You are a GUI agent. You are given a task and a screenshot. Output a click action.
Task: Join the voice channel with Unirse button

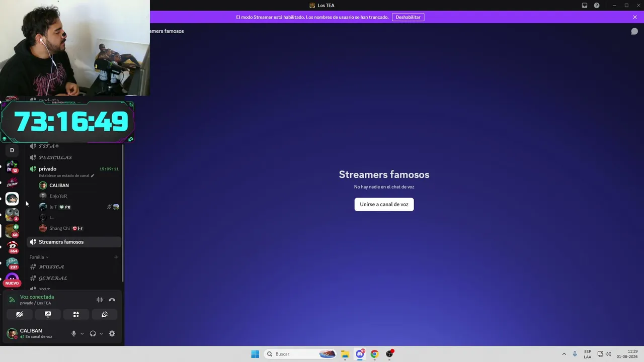click(x=384, y=205)
